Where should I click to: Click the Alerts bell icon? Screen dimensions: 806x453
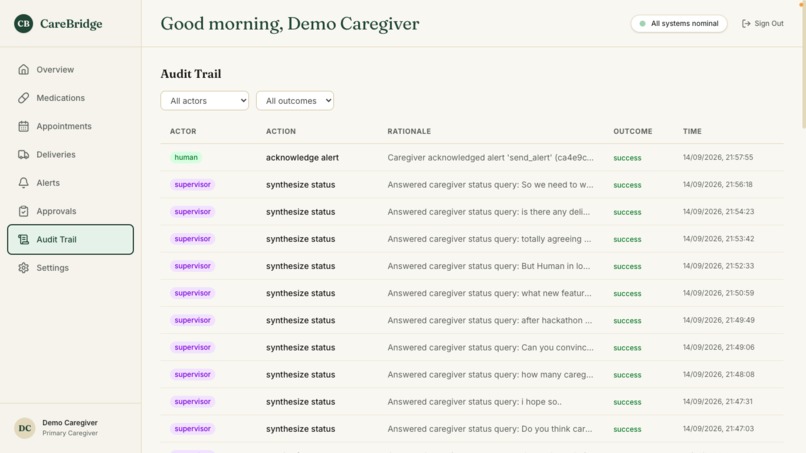pos(24,183)
